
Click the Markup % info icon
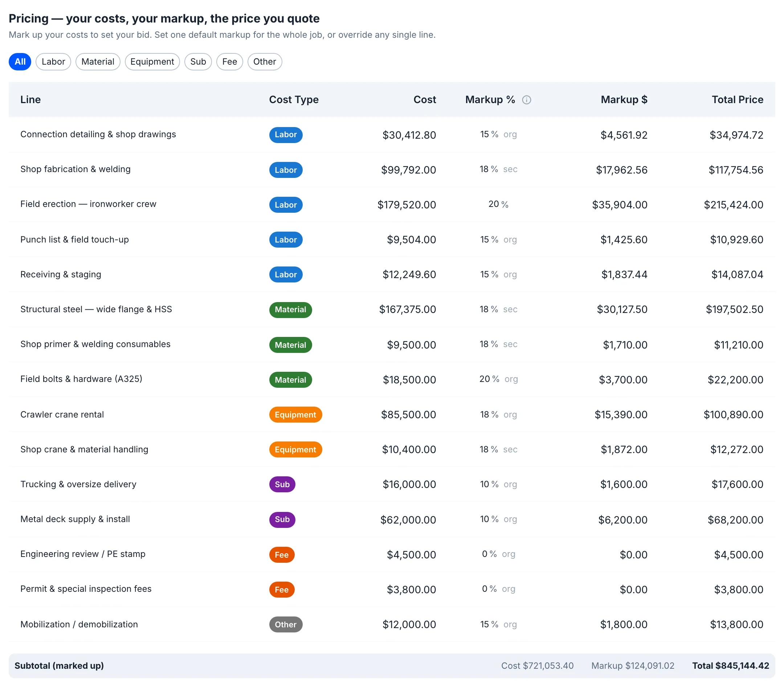(x=527, y=100)
